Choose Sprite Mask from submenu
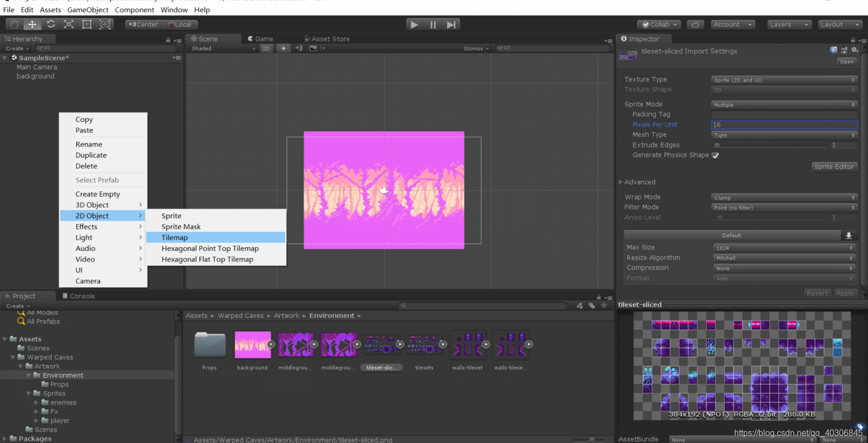The height and width of the screenshot is (443, 868). coord(216,227)
